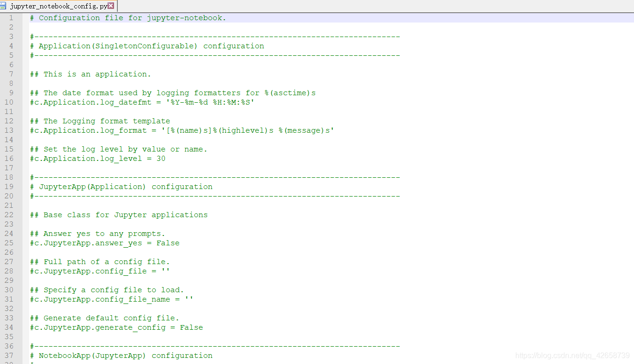This screenshot has height=364, width=634.
Task: Close the jupyter_notebook_config.py tab
Action: 111,6
